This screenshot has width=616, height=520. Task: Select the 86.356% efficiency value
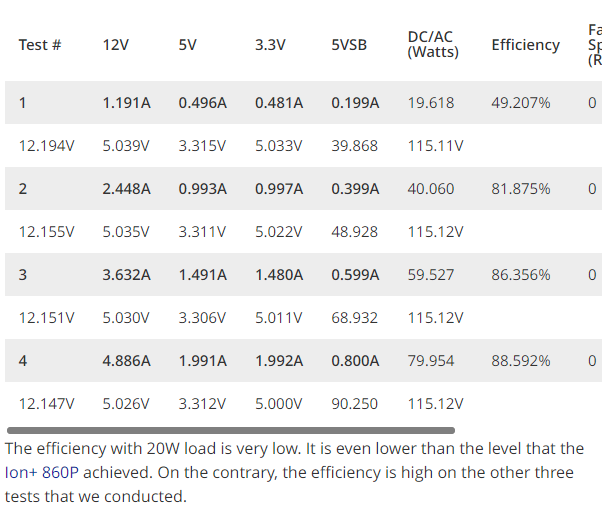[x=520, y=275]
